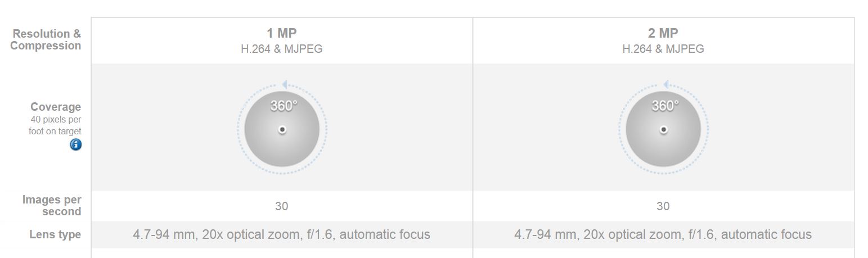
Task: Click the rotation arrow on the 2 MP diagram
Action: tap(665, 84)
